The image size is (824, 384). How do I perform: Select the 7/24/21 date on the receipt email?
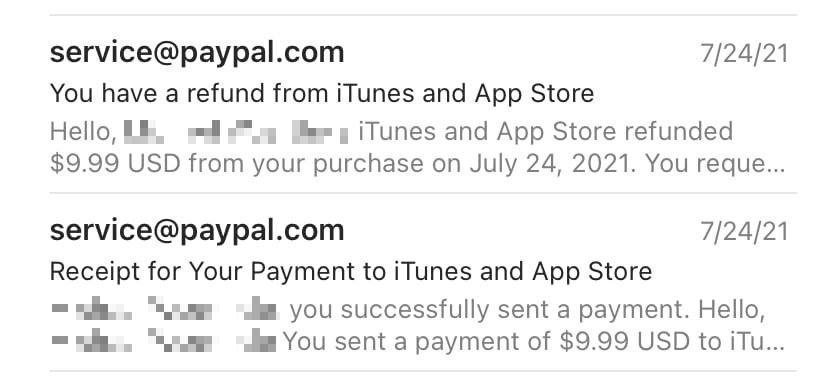click(x=744, y=232)
